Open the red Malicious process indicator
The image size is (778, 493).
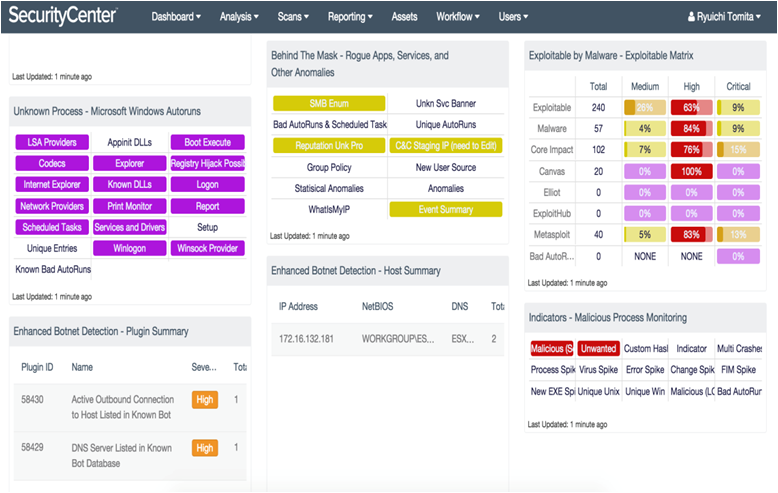point(552,348)
